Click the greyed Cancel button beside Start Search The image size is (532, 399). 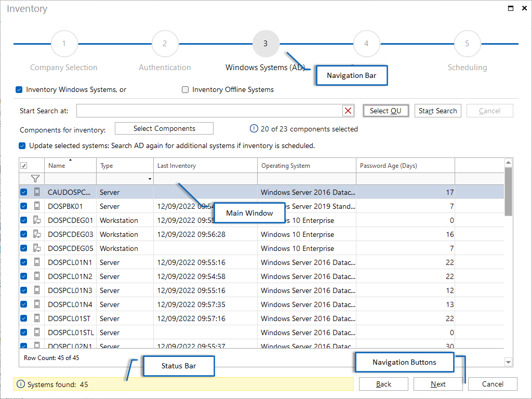click(x=489, y=111)
